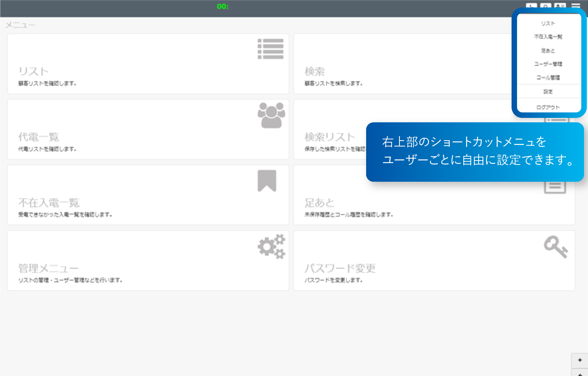Click the list icon on リスト card
Viewport: 588px width, 376px height.
(x=270, y=49)
